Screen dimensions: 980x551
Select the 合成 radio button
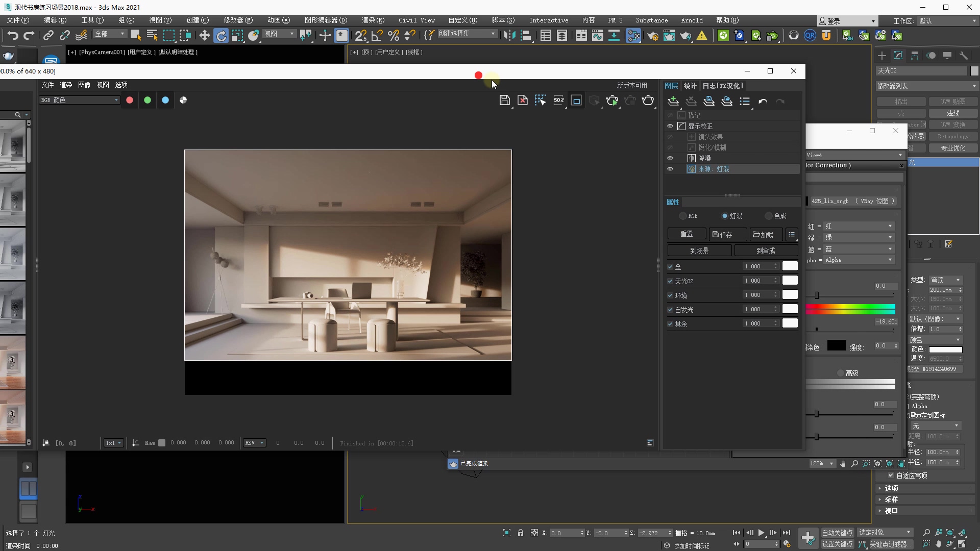click(x=769, y=216)
